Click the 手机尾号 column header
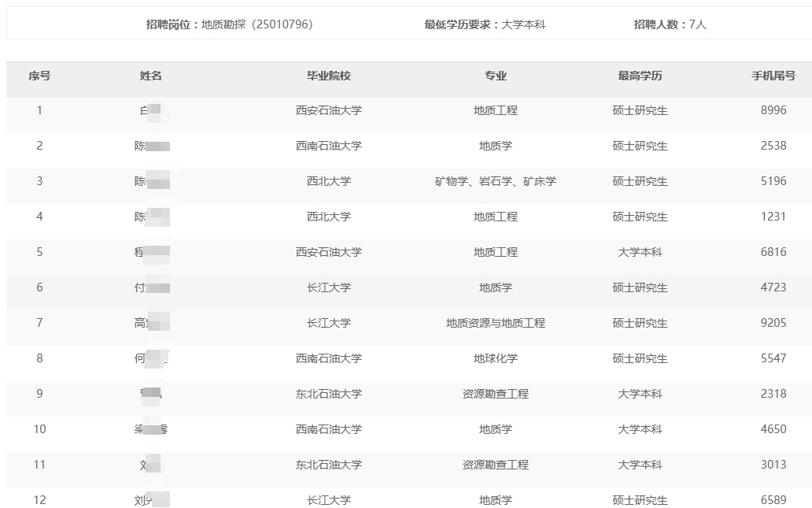Image resolution: width=812 pixels, height=508 pixels. [x=773, y=76]
